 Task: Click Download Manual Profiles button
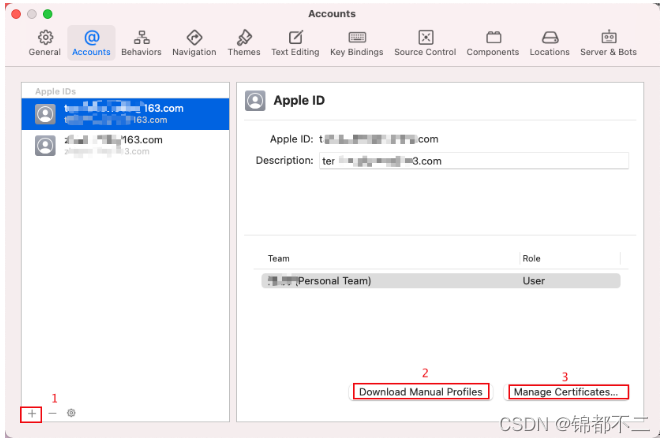pyautogui.click(x=420, y=392)
